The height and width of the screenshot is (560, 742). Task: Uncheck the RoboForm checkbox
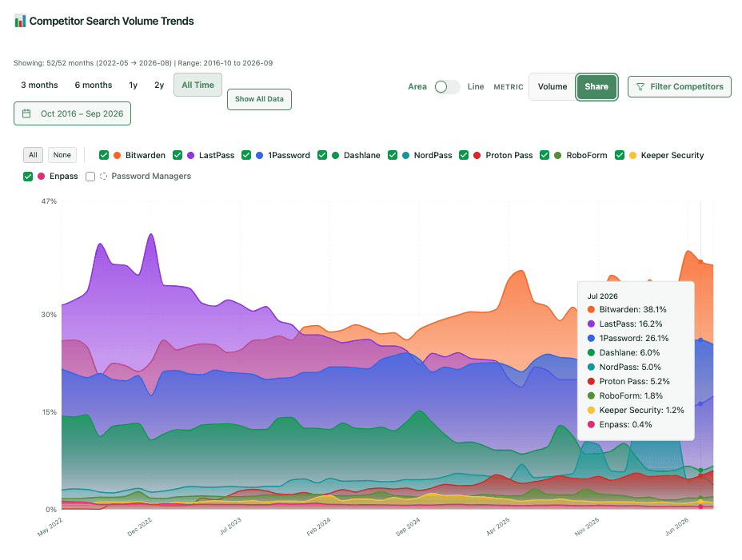[x=545, y=155]
